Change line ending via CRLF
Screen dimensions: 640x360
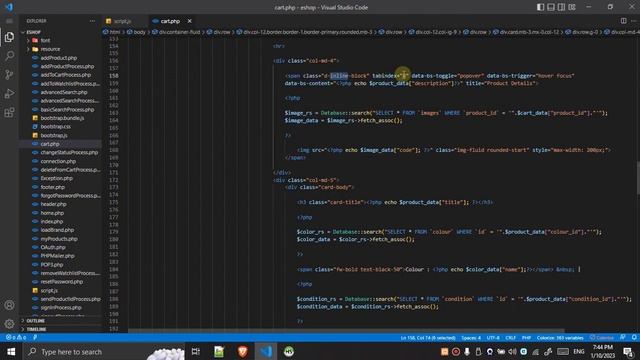point(511,338)
